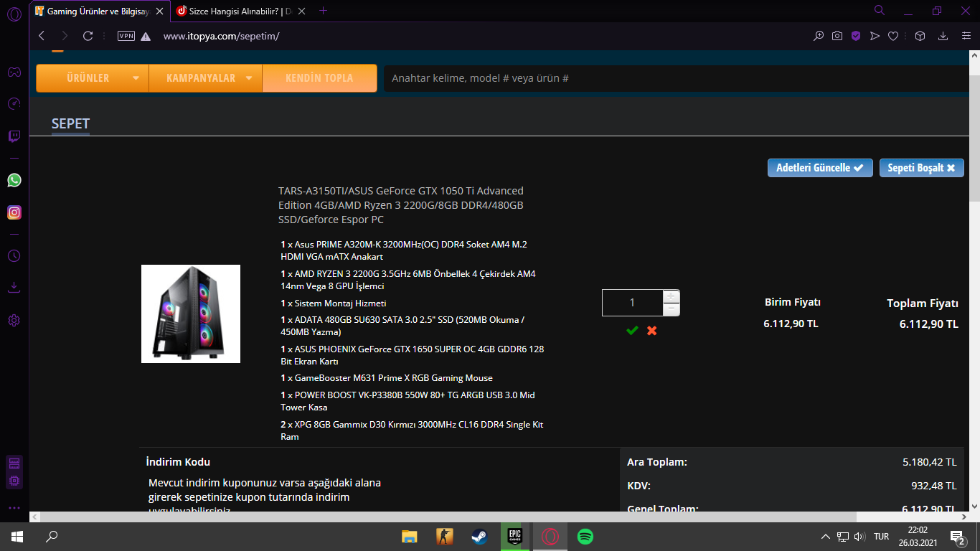The width and height of the screenshot is (980, 551).
Task: Remove item with red X icon
Action: (x=651, y=331)
